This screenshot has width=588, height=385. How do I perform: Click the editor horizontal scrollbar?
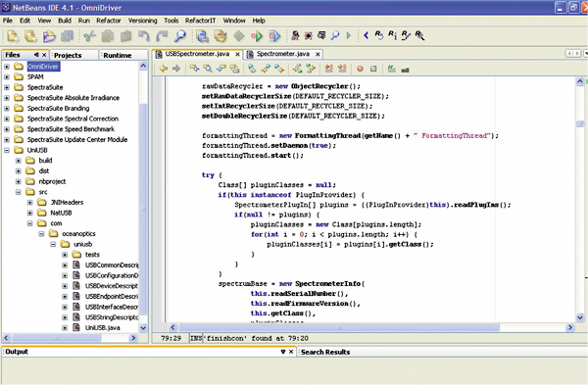339,327
